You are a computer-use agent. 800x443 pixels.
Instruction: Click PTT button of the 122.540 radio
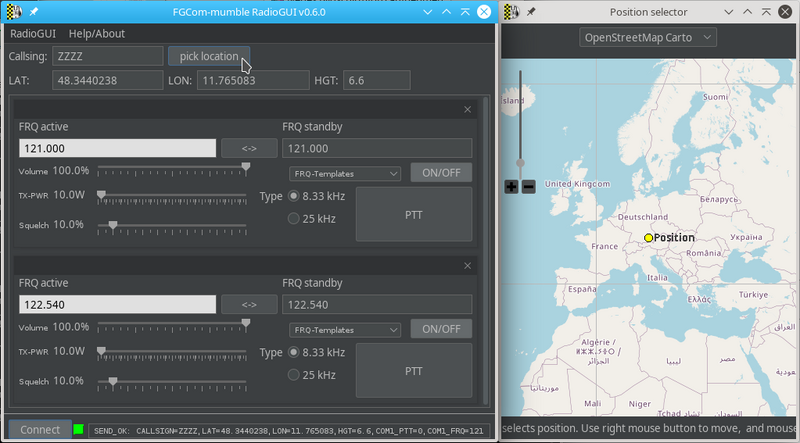coord(414,371)
